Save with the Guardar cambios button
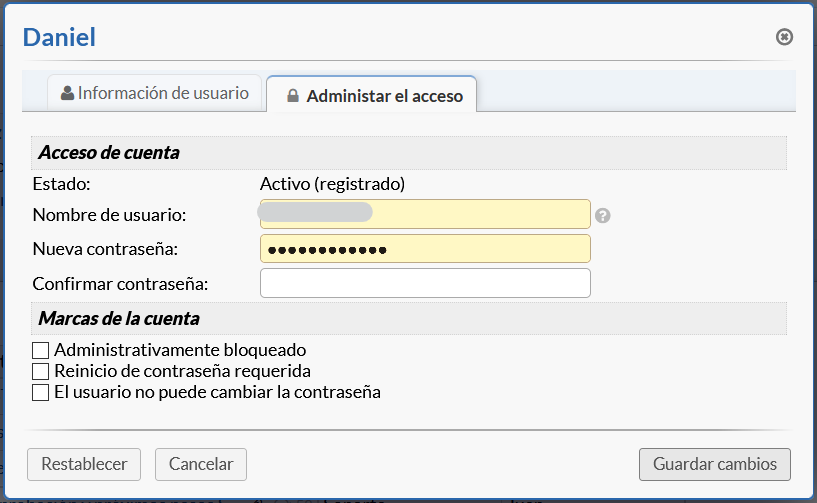 pos(715,464)
